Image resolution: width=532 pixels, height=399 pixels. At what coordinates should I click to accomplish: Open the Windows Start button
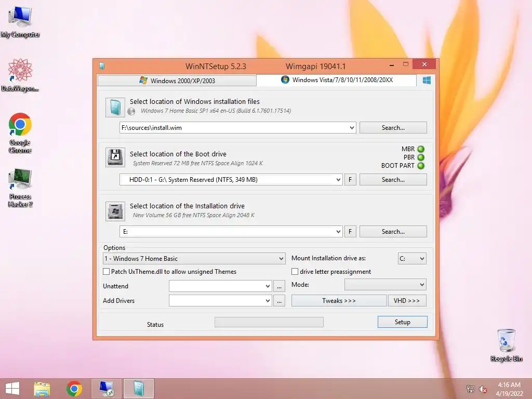tap(12, 389)
